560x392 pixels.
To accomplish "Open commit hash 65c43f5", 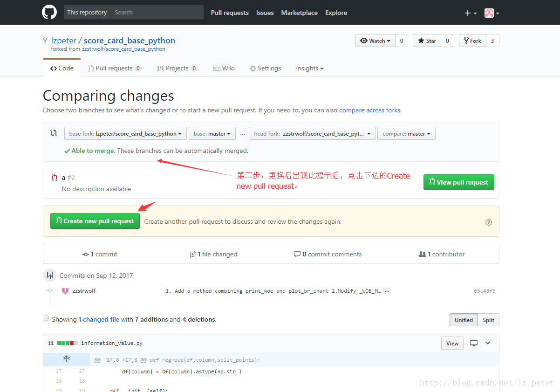I will click(x=485, y=291).
